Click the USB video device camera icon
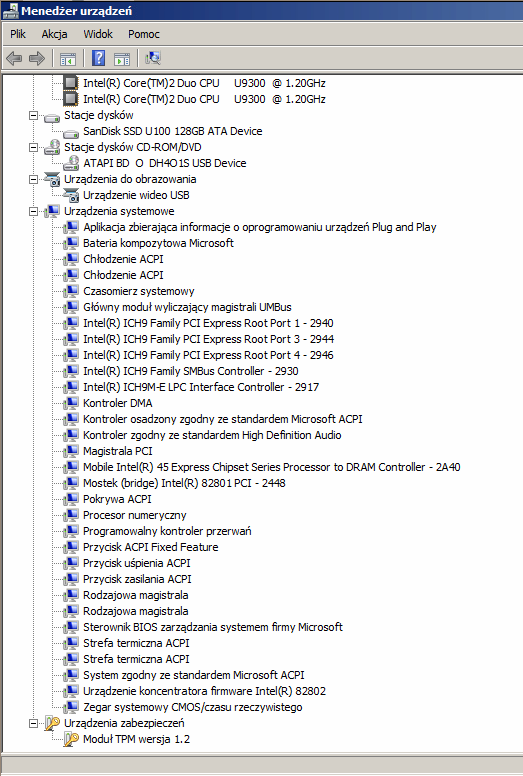This screenshot has height=776, width=523. [x=71, y=195]
